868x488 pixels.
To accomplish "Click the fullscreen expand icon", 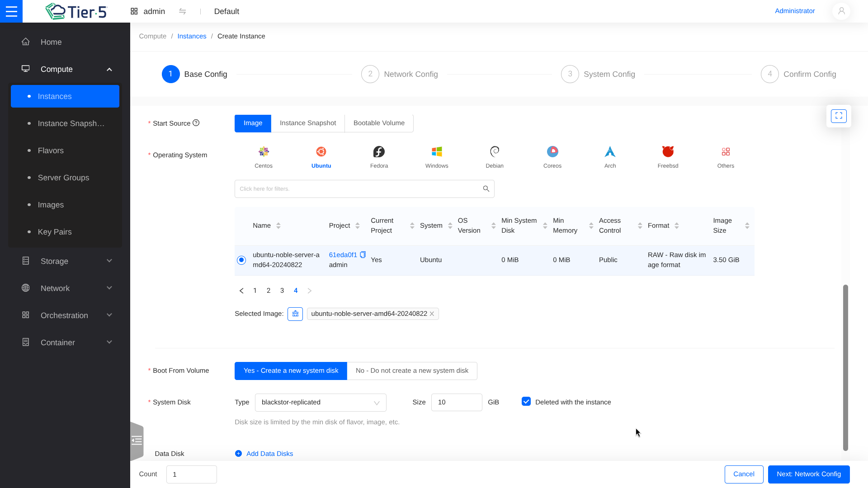I will pos(838,116).
